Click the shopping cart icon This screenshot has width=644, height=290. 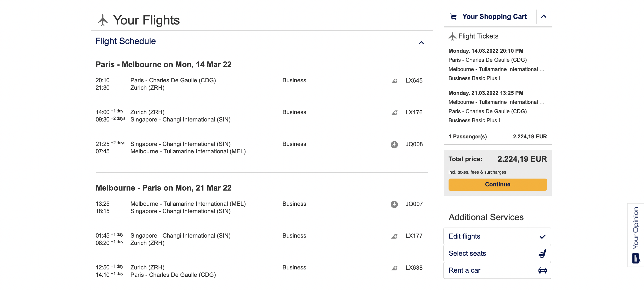pos(453,16)
